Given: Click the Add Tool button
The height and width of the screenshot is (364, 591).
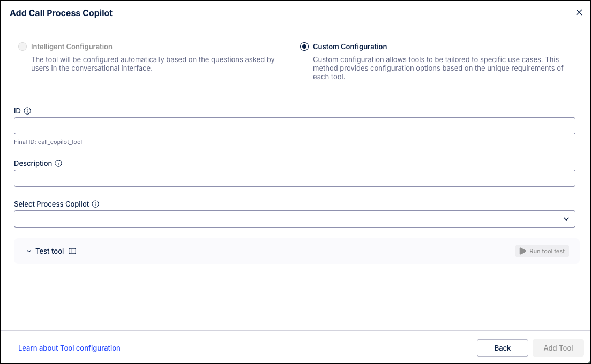Looking at the screenshot, I should pyautogui.click(x=558, y=348).
